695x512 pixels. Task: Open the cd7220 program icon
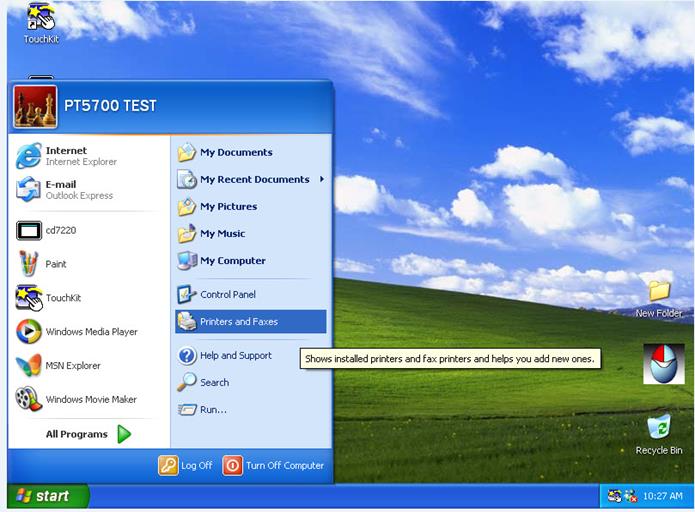point(29,231)
